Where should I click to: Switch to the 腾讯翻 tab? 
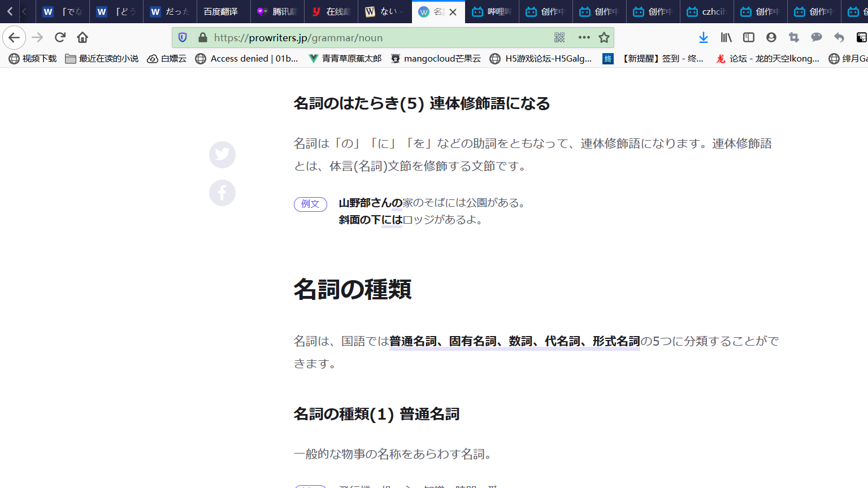pos(277,12)
